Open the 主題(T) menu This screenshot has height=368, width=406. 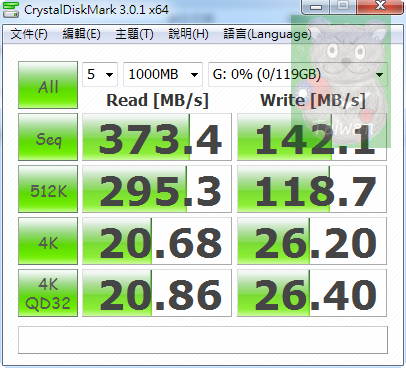(x=134, y=34)
